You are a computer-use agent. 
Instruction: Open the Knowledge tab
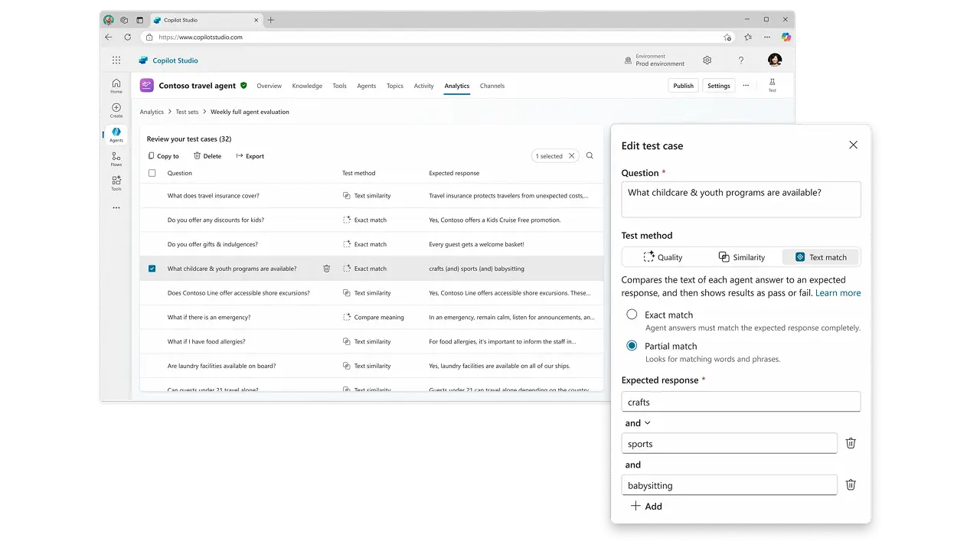[307, 86]
